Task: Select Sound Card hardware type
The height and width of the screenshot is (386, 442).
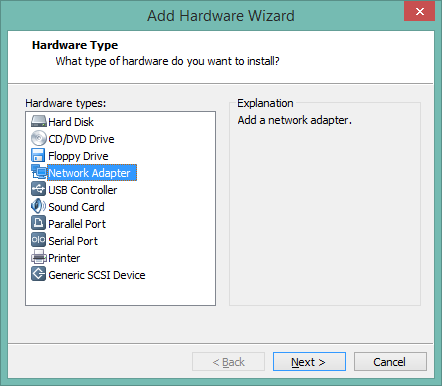Action: 76,207
